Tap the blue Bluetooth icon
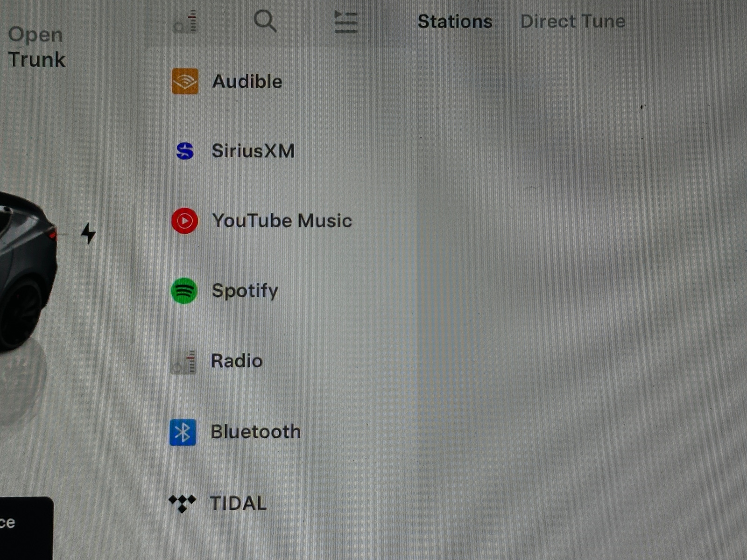Screen dimensions: 747x560 tap(183, 433)
